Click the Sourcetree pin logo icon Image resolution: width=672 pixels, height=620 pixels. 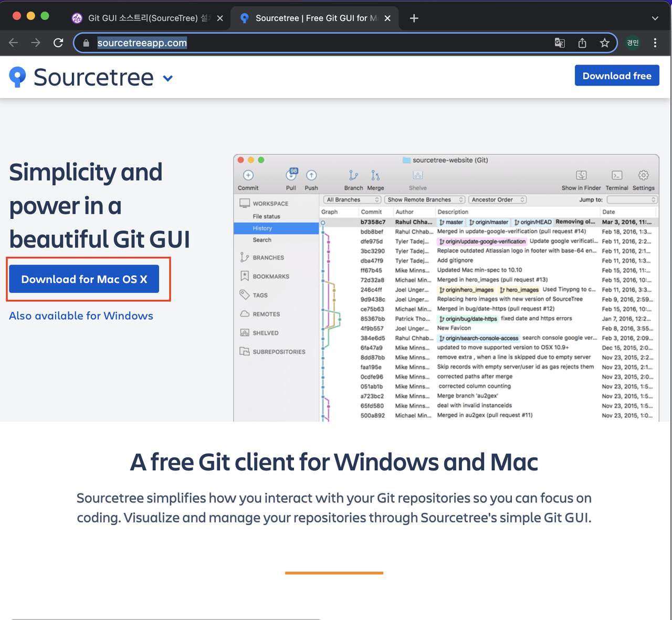coord(18,77)
